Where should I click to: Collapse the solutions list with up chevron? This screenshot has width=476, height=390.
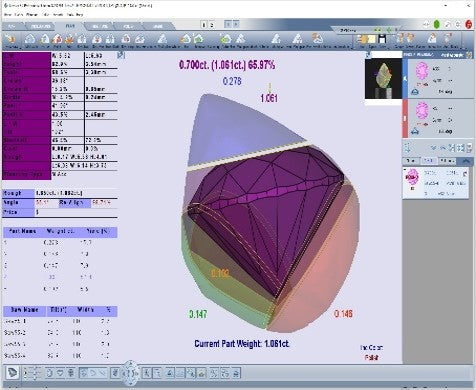pyautogui.click(x=466, y=161)
